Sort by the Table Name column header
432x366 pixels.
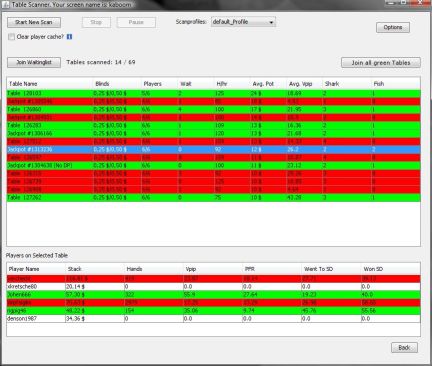click(x=49, y=84)
